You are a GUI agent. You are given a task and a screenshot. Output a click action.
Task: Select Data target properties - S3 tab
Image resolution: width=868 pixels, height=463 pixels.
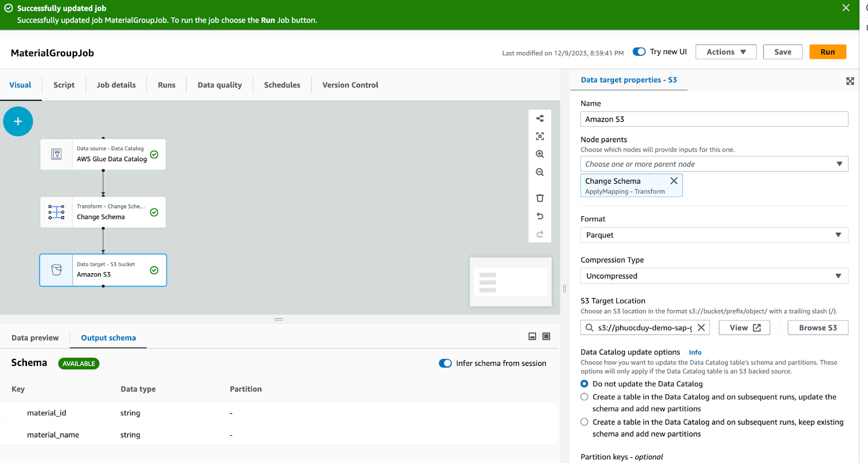pos(629,80)
